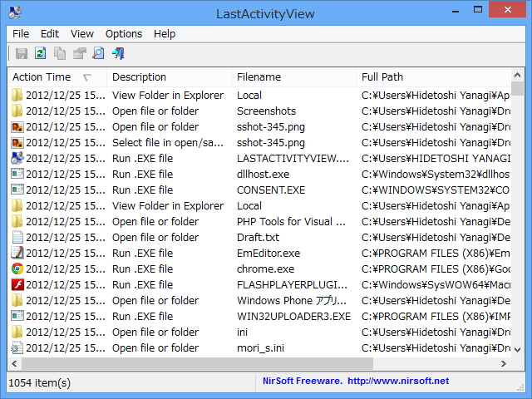
Task: Select the WIN32UPLOADER3.EXE filename cell
Action: coord(293,316)
